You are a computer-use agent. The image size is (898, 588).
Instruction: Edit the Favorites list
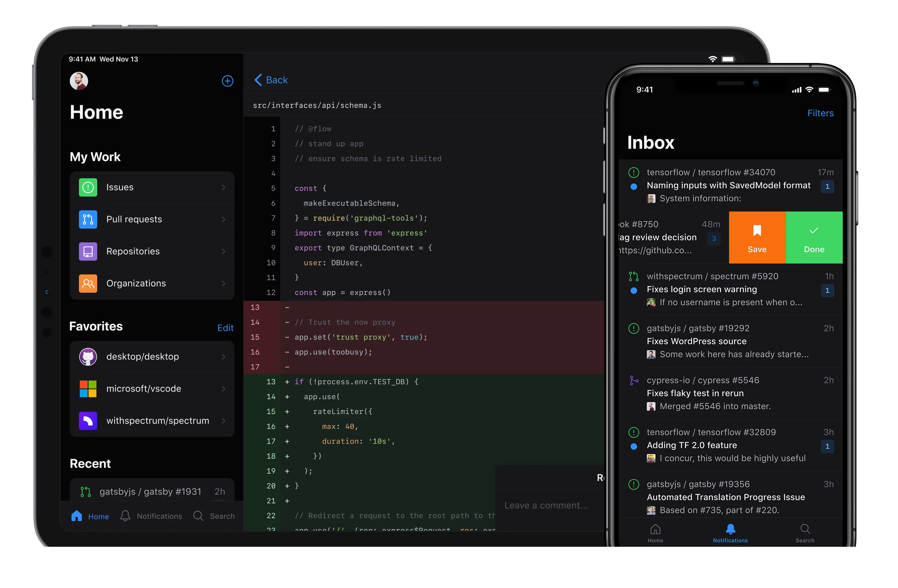click(225, 328)
